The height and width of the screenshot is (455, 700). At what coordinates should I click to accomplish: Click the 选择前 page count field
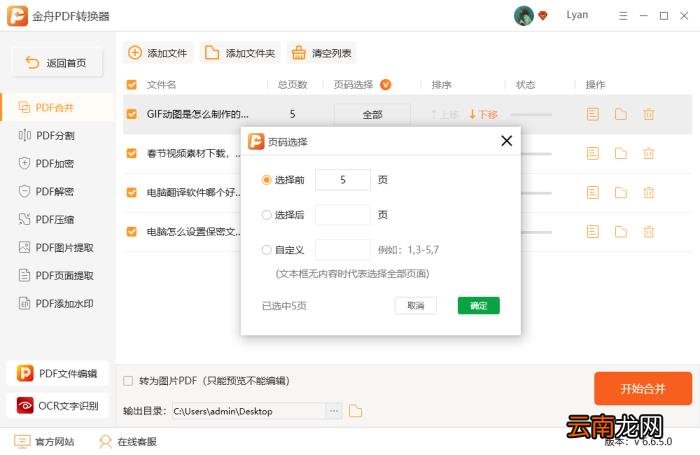[x=343, y=180]
